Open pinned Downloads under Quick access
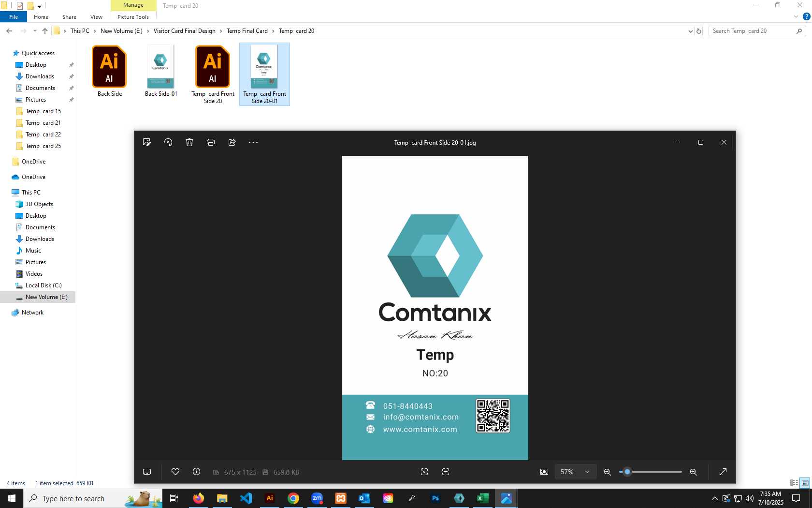This screenshot has height=508, width=812. (x=40, y=76)
